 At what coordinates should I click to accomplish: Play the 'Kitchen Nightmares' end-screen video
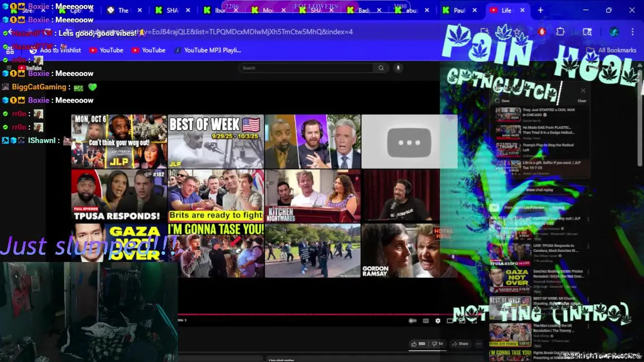[x=313, y=196]
